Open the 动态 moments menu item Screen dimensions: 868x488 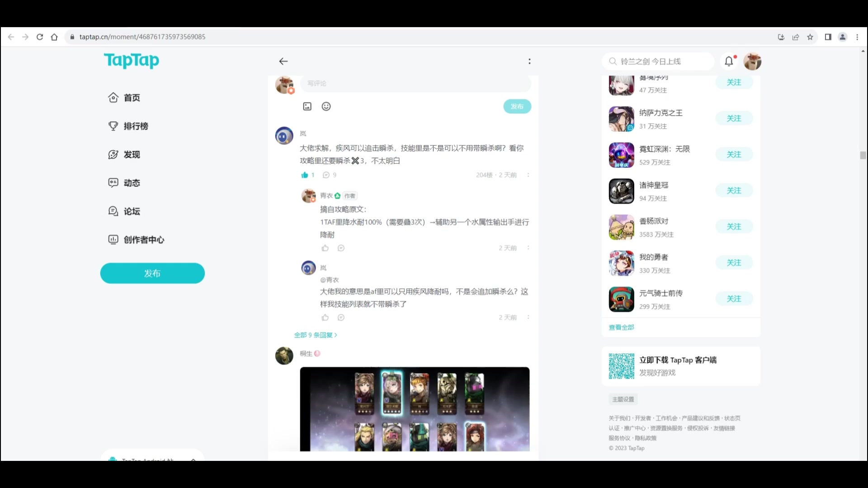tap(124, 183)
